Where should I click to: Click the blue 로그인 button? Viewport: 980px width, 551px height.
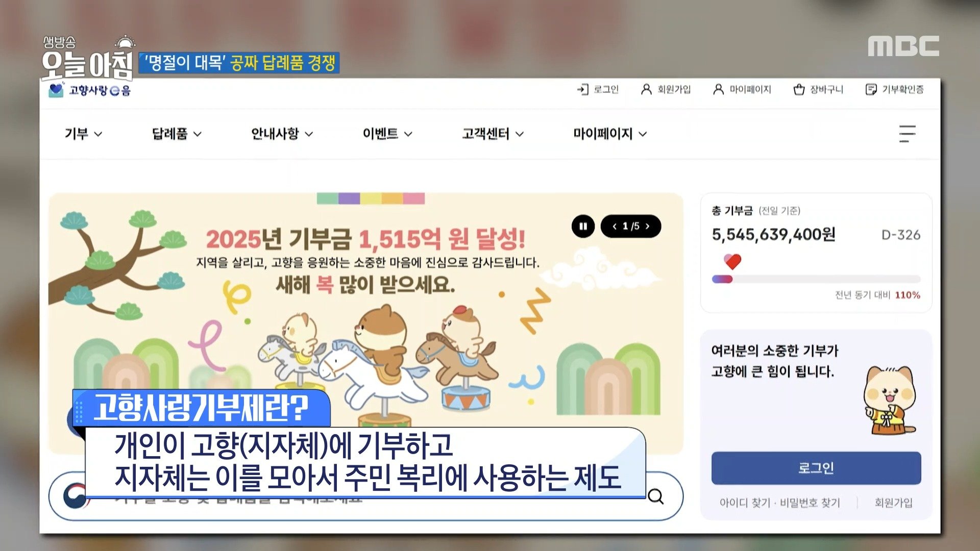[816, 468]
